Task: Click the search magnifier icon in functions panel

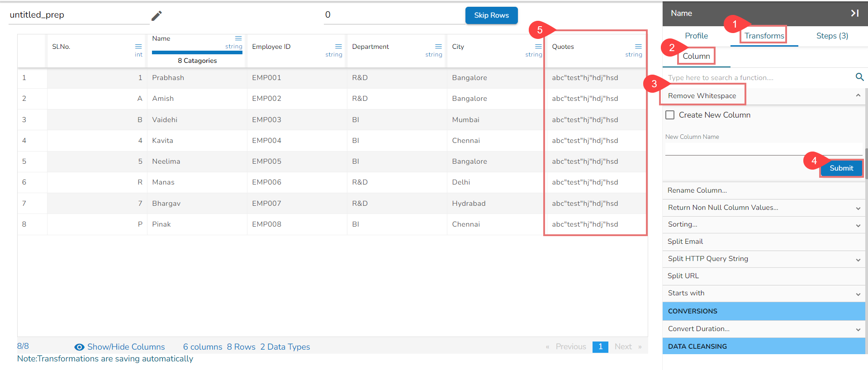Action: (859, 77)
